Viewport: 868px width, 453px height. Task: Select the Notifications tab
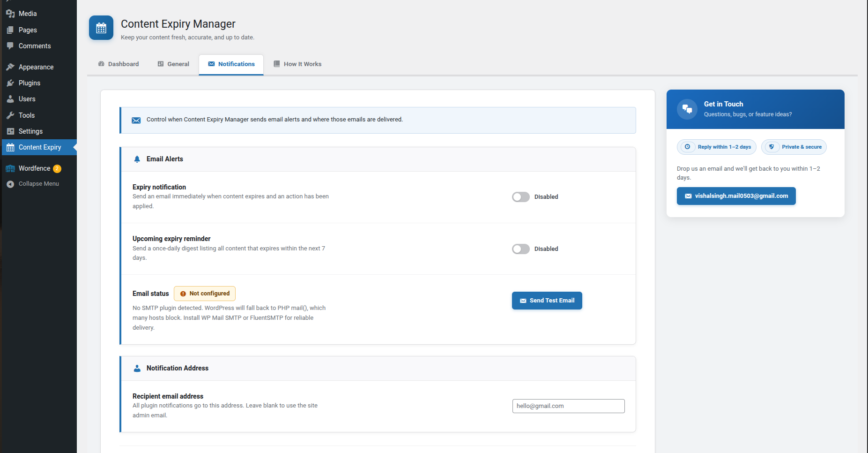coord(231,64)
